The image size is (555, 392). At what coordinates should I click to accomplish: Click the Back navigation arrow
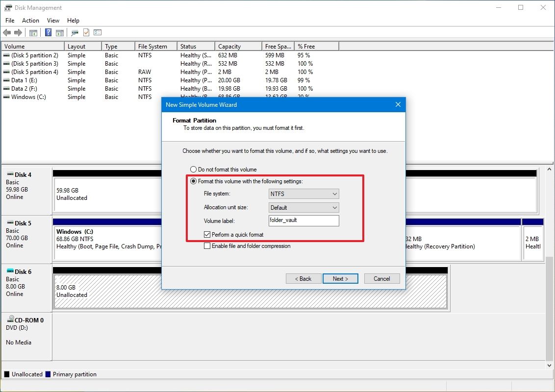(x=7, y=32)
